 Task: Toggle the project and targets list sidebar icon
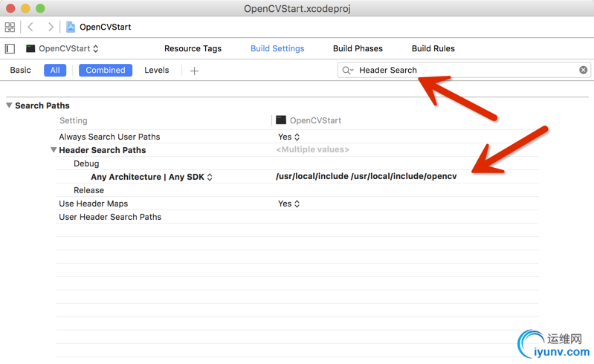pos(10,48)
